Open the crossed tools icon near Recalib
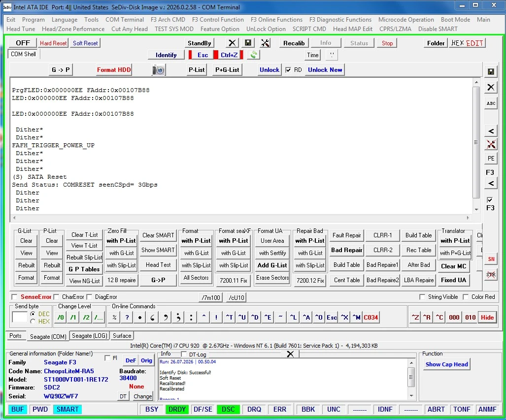The height and width of the screenshot is (420, 506). pos(265,43)
